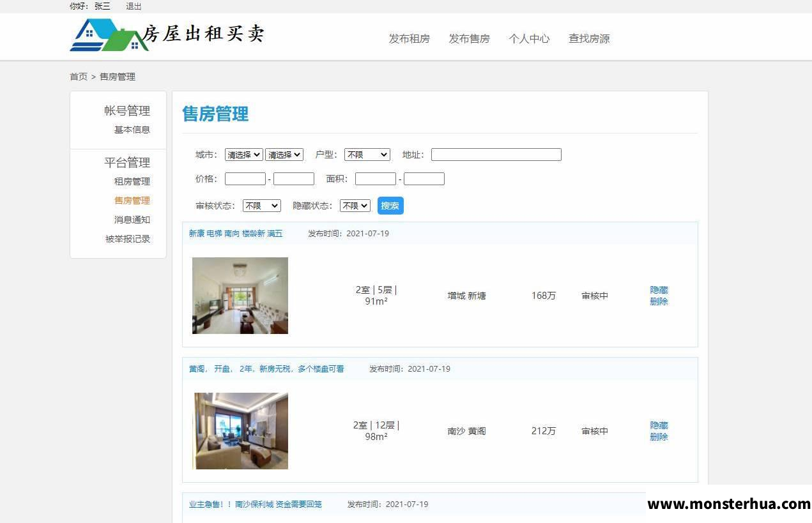Image resolution: width=812 pixels, height=523 pixels.
Task: Focus the minimum 价格 input field
Action: point(245,179)
